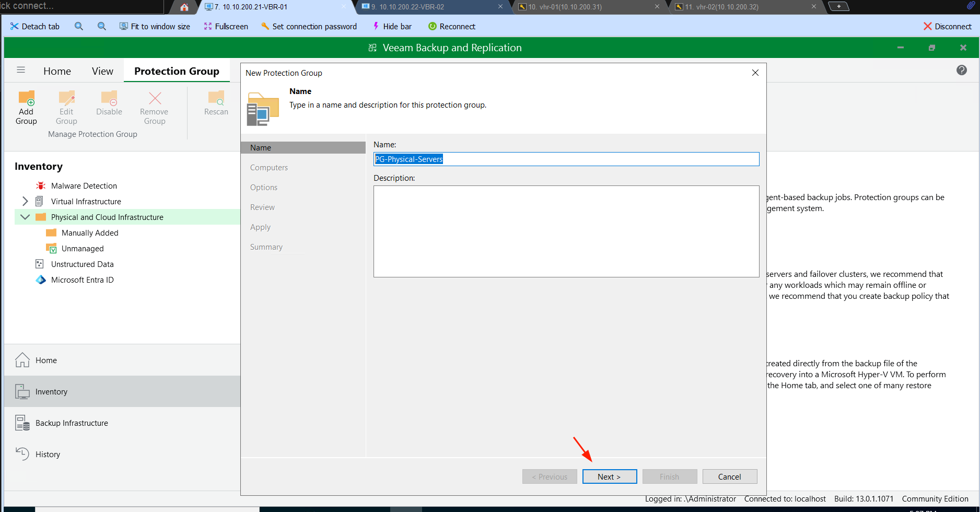The width and height of the screenshot is (980, 512).
Task: Select the Review wizard step
Action: tap(262, 207)
